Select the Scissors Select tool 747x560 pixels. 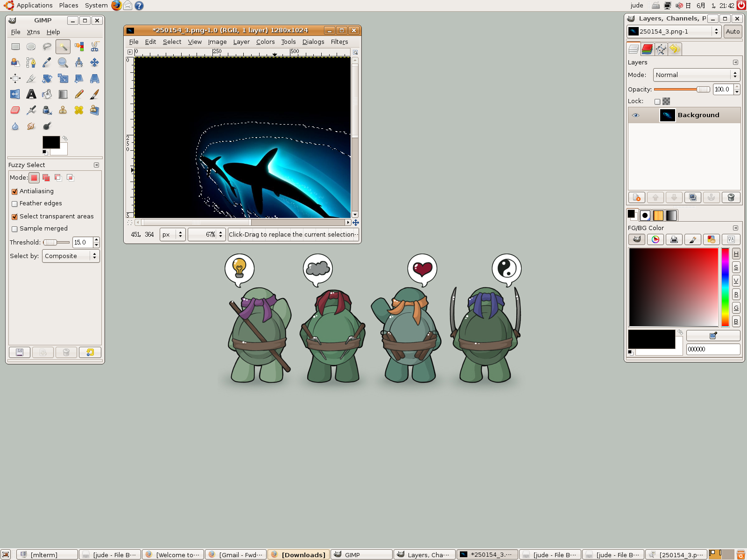(95, 47)
